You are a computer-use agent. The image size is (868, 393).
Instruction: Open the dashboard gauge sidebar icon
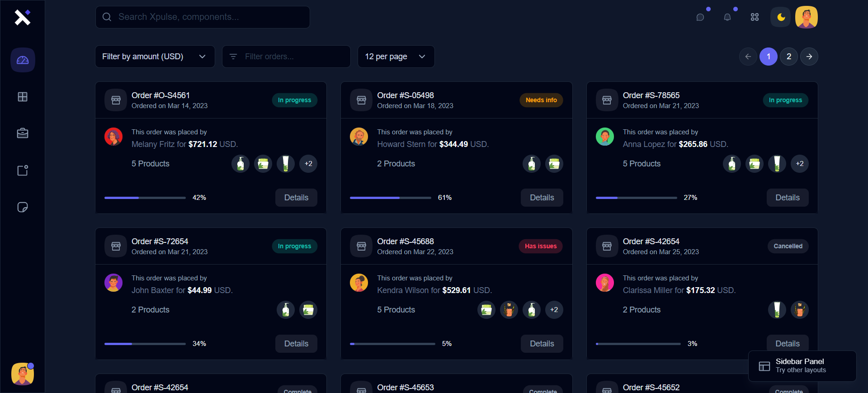tap(23, 60)
